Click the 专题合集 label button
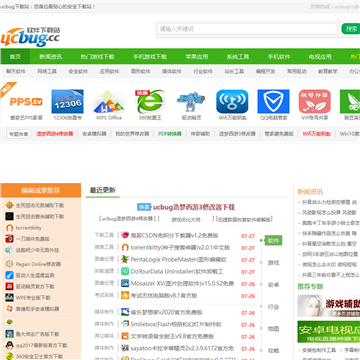Image resolution: width=360 pixels, height=360 pixels. [19, 134]
